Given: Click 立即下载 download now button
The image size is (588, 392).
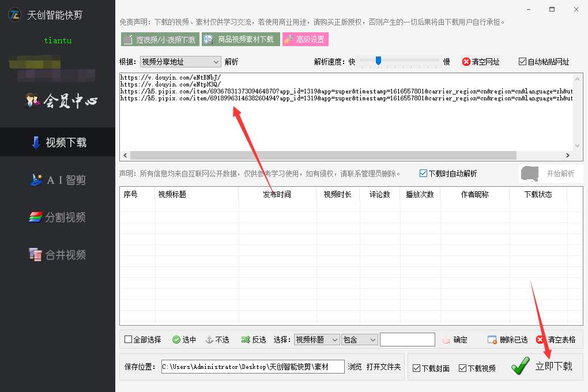Looking at the screenshot, I should coord(542,366).
